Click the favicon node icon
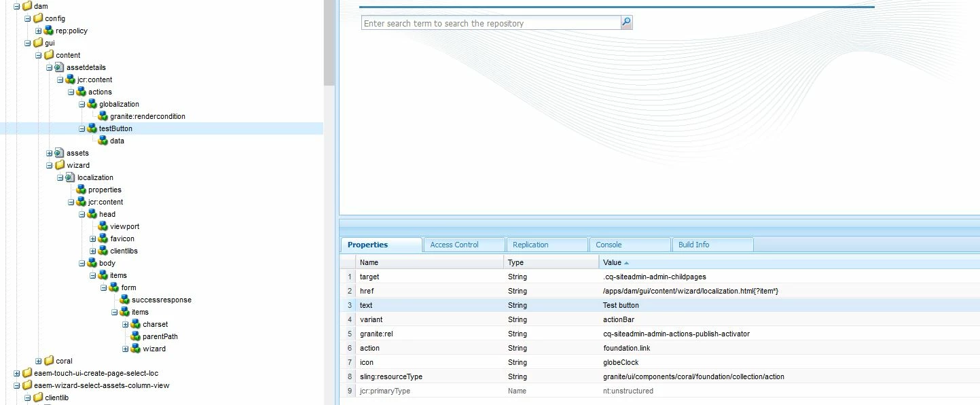 click(x=103, y=239)
